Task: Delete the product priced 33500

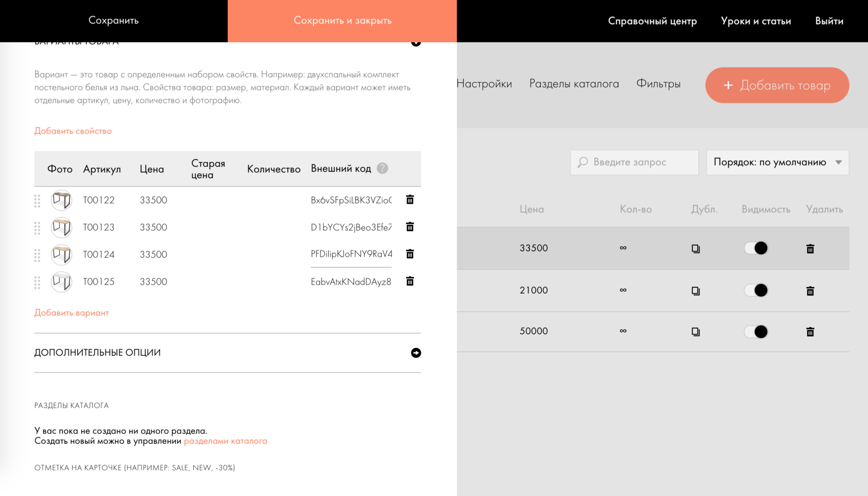Action: [x=810, y=249]
